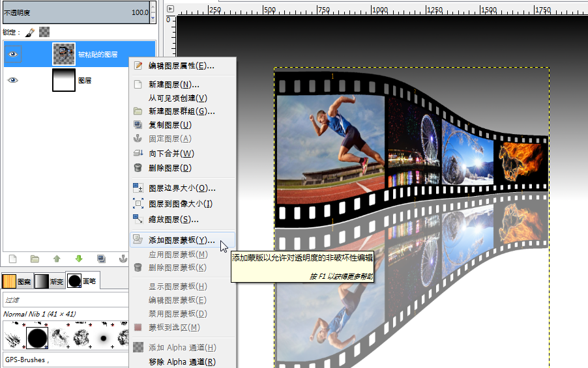Toggle lock alpha channel checkerboard icon
The height and width of the screenshot is (368, 588).
(x=44, y=32)
